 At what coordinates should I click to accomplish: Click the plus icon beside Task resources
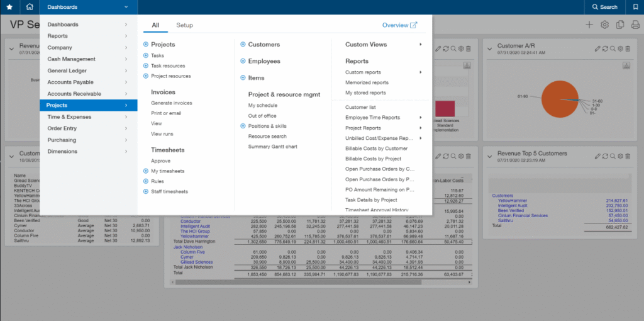(x=146, y=65)
